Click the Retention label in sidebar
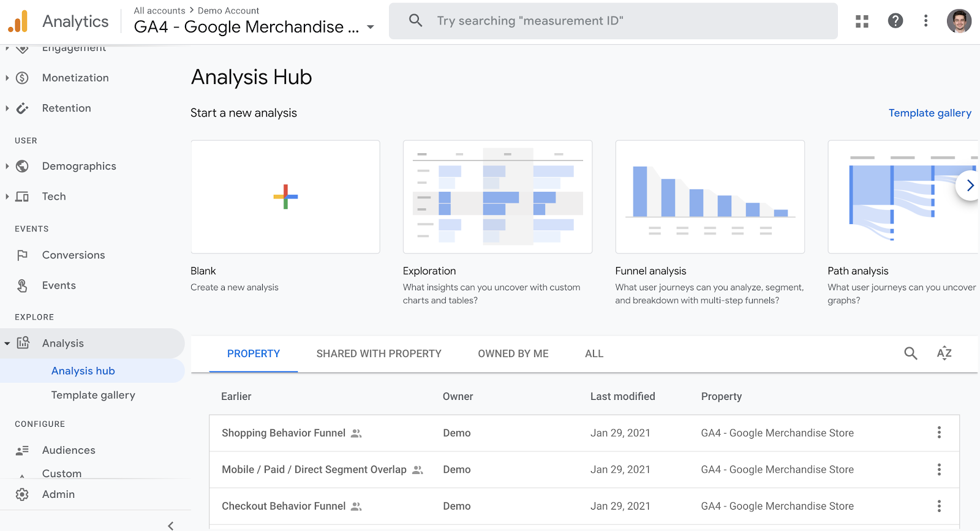 point(67,108)
